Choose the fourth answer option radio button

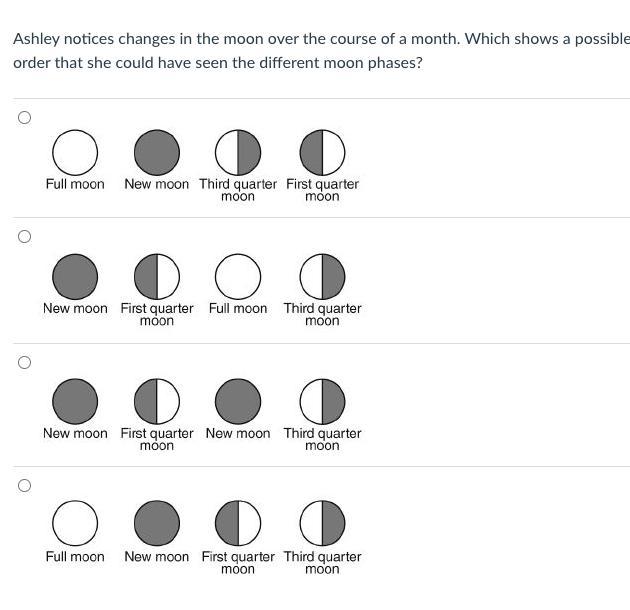[x=25, y=485]
